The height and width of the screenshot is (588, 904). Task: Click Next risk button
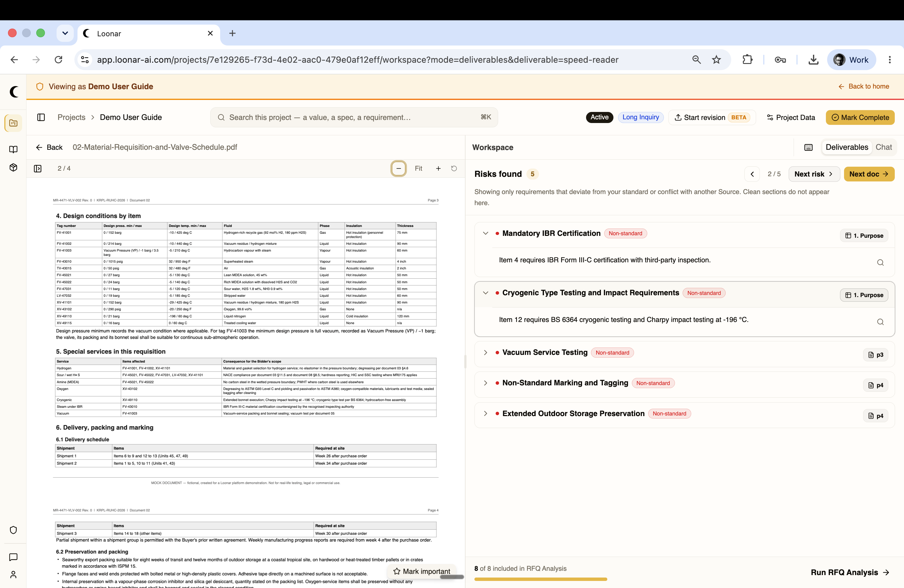(814, 174)
